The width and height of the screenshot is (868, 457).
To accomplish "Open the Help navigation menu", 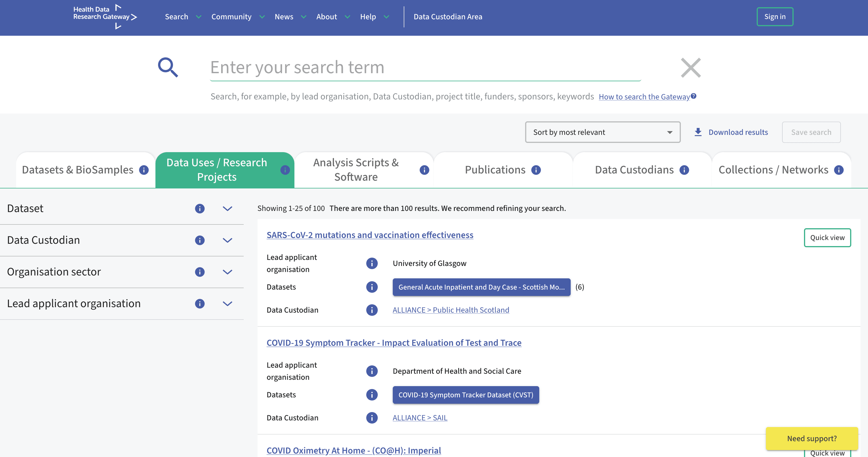I will pos(374,16).
